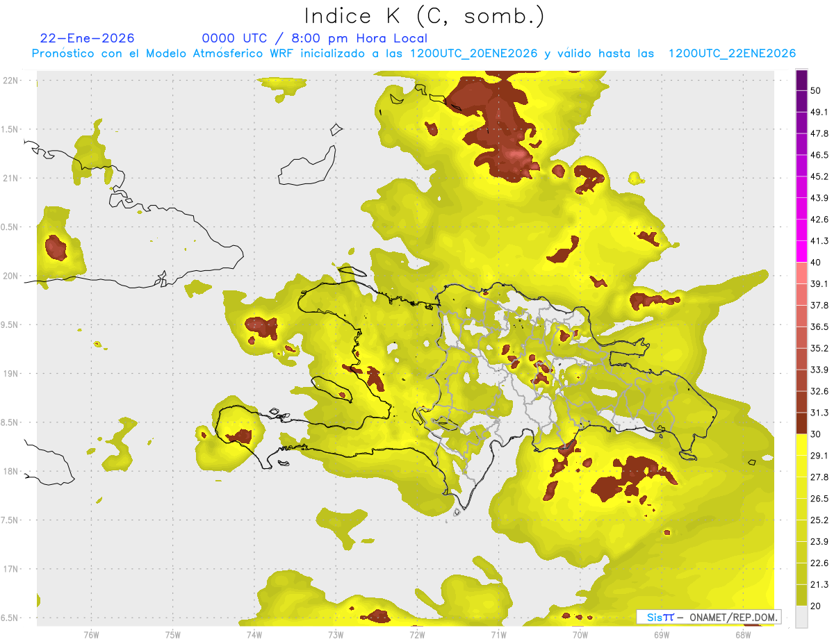This screenshot has height=644, width=834.
Task: Pick the salmon colorbar swatch between 39.1 and 40
Action: point(801,273)
